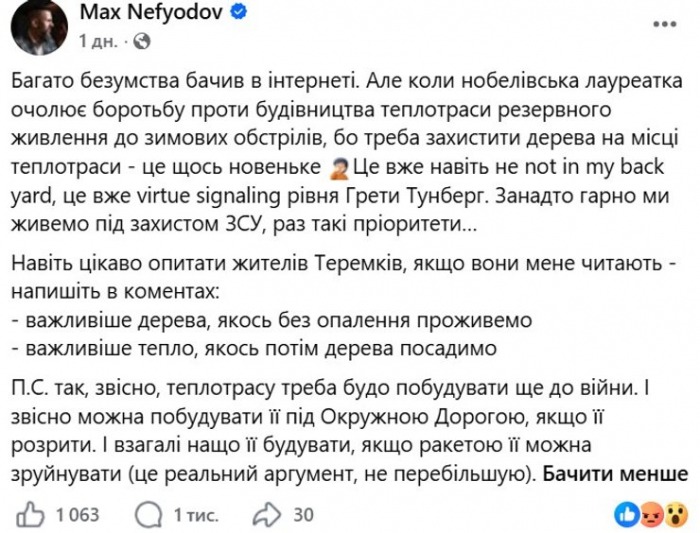This screenshot has height=533, width=700.
Task: Click the facepalm emoji in the post text
Action: (x=339, y=169)
